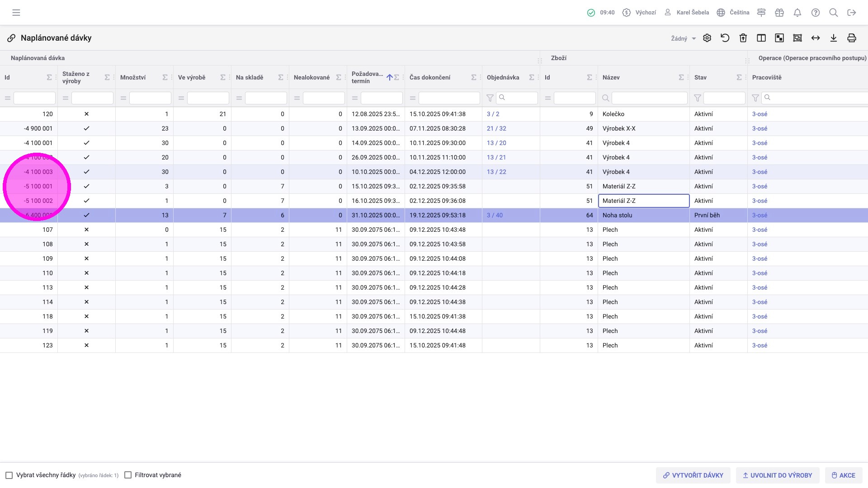Click the printer icon

coord(852,38)
